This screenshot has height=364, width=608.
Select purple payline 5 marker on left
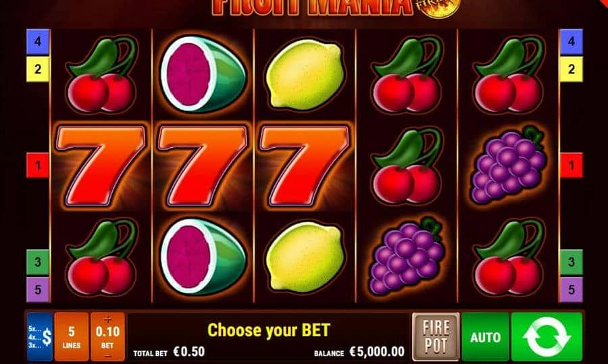click(38, 290)
